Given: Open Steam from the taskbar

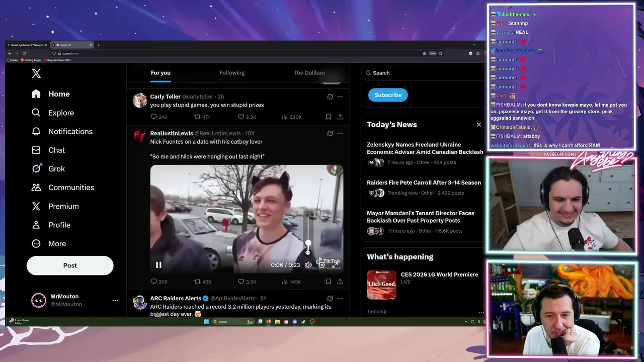Looking at the screenshot, I should point(303,322).
